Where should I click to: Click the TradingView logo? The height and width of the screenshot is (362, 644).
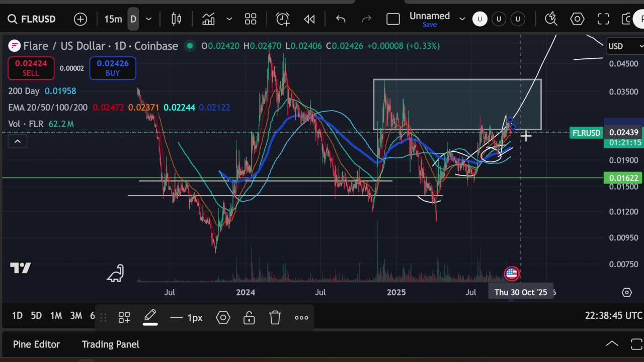pos(21,268)
